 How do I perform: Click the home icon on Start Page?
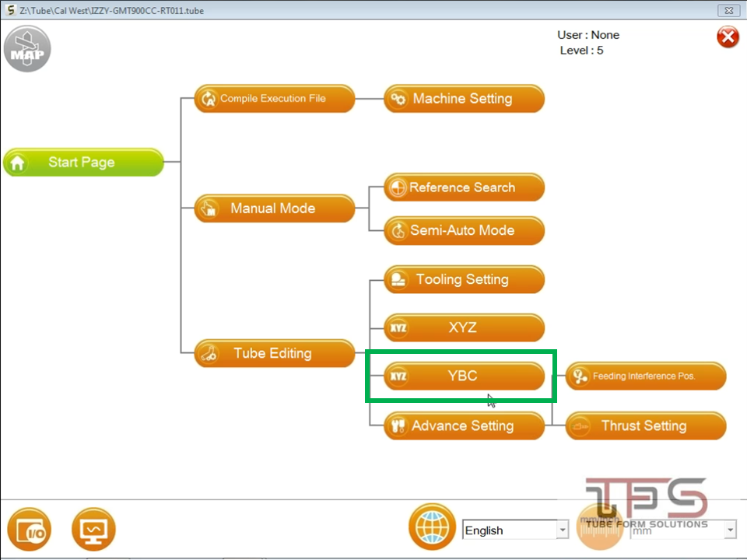point(18,163)
